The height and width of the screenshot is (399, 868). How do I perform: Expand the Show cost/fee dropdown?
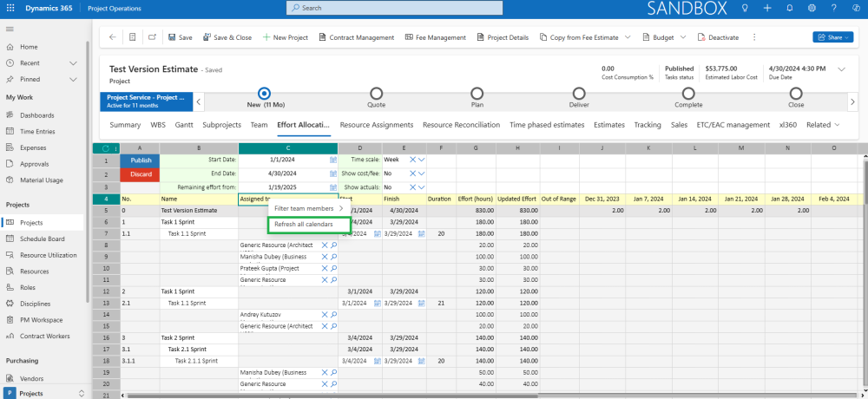click(x=422, y=173)
